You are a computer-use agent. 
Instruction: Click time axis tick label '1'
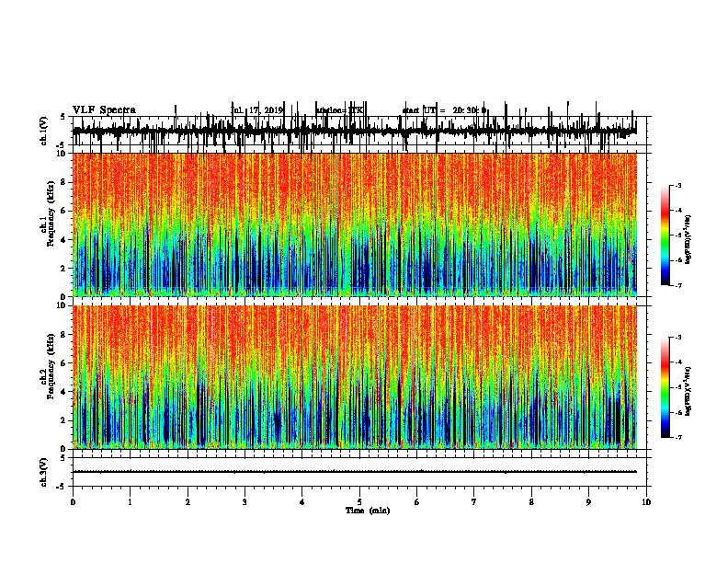click(130, 501)
